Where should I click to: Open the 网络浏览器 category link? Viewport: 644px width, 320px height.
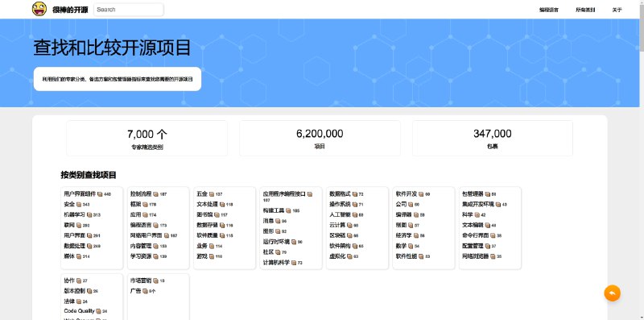[476, 256]
